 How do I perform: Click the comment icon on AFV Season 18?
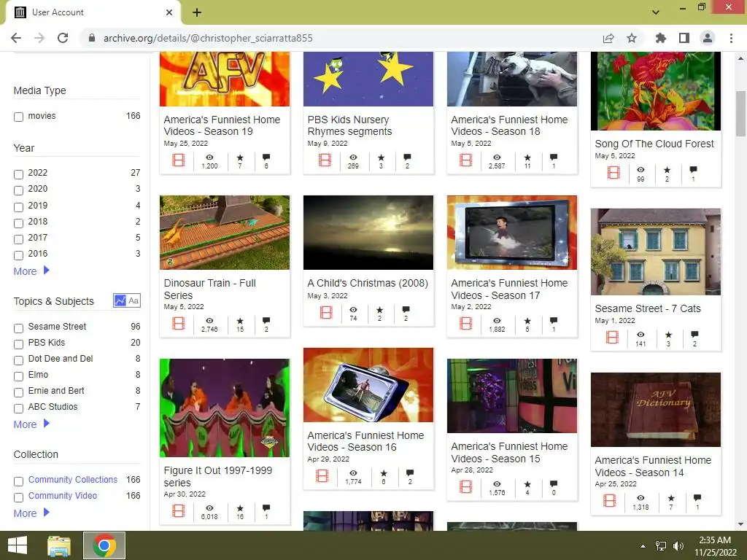554,157
